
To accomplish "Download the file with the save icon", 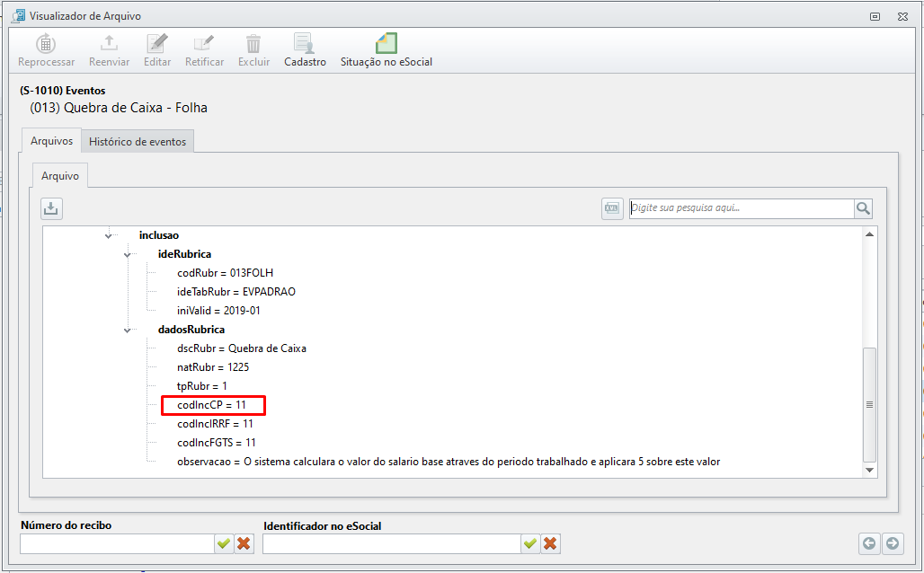I will pos(51,208).
